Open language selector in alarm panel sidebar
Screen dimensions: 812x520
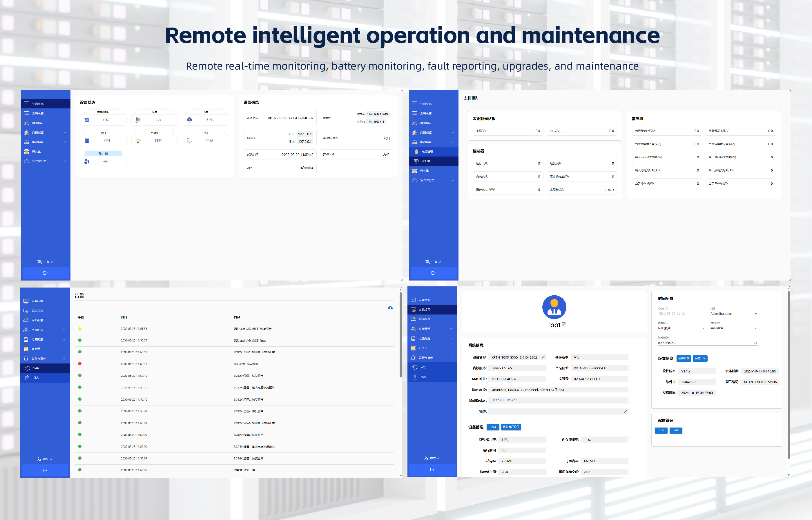pos(45,459)
